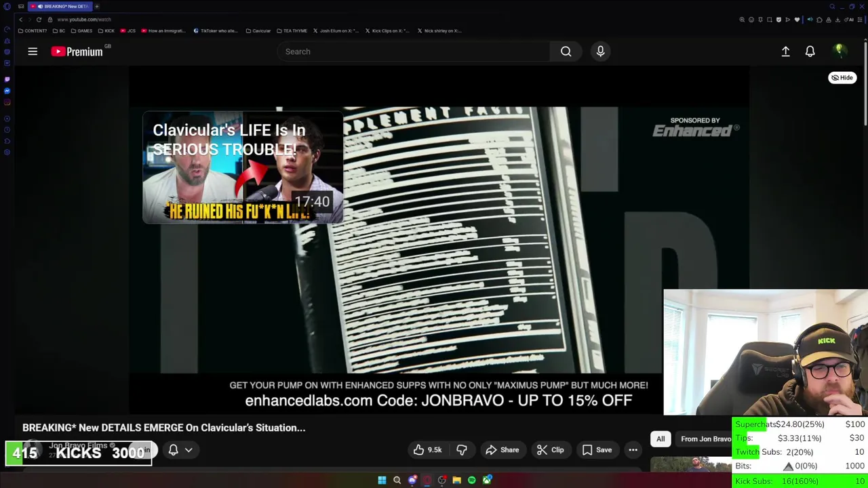Open the browser downloads icon

coord(837,20)
